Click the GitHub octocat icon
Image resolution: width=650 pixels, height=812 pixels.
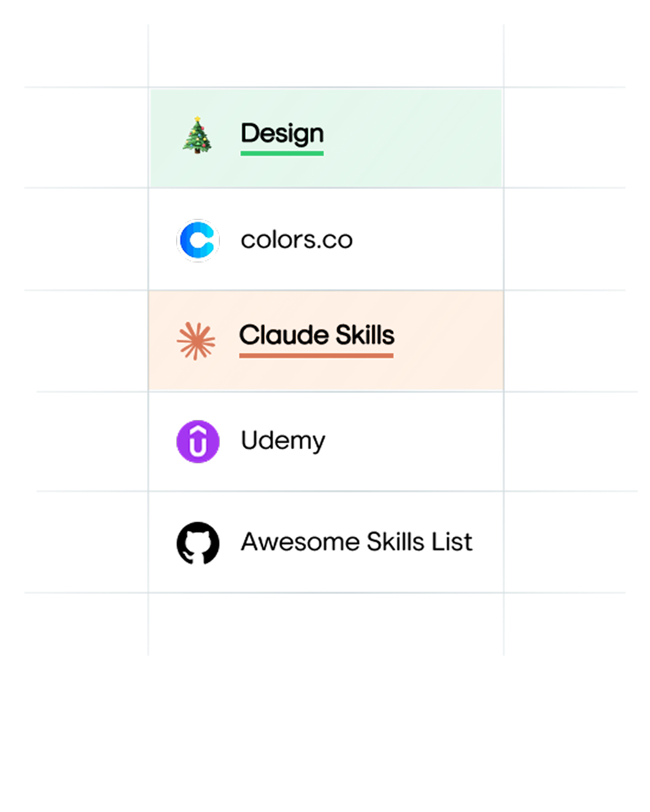(198, 543)
